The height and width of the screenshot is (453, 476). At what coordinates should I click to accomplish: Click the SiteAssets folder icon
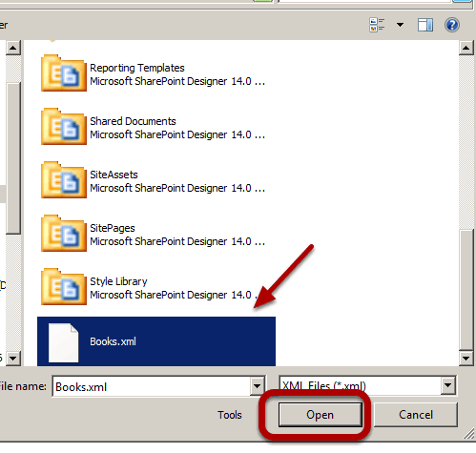click(64, 180)
